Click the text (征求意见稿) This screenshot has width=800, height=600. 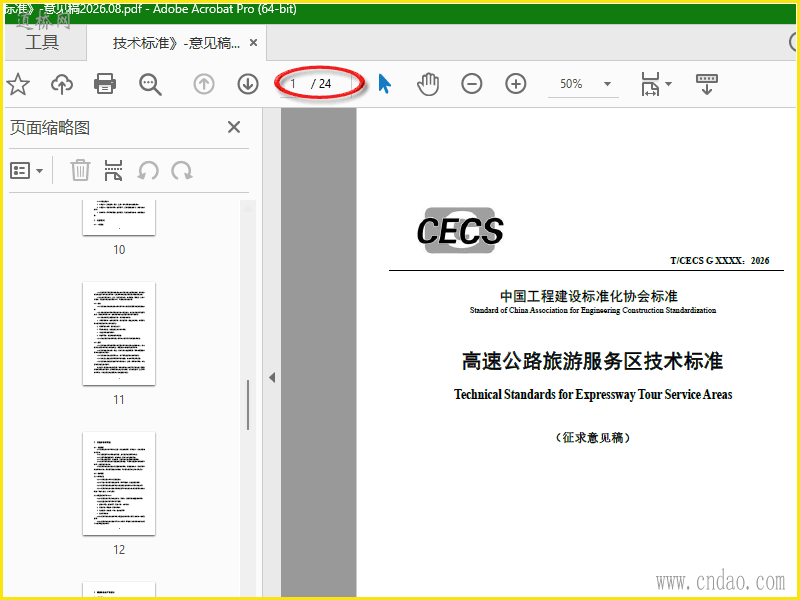tap(592, 438)
